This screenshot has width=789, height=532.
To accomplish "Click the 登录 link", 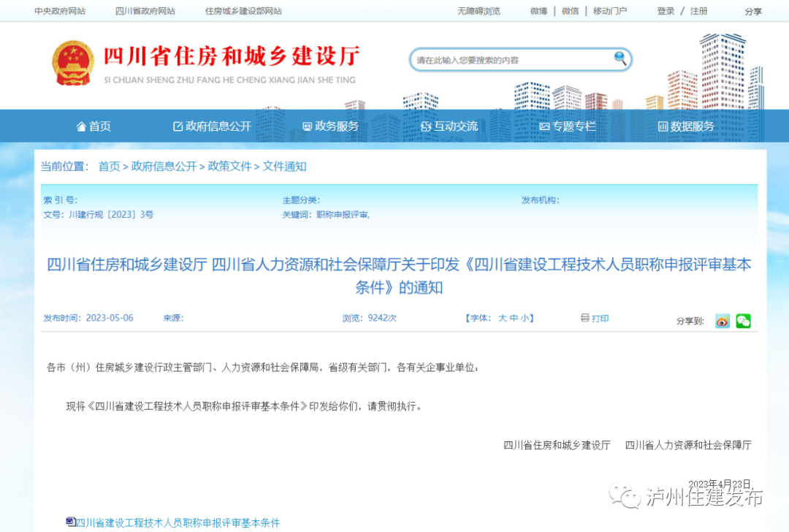I will tap(665, 11).
